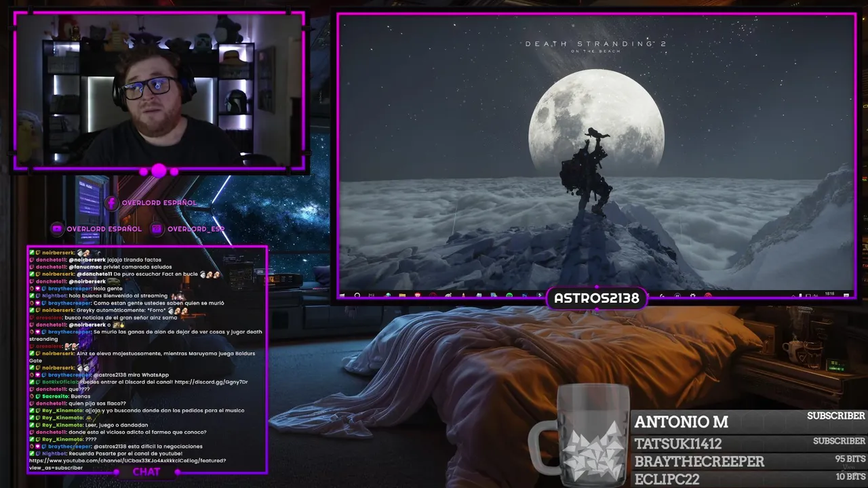Click the taskbar search magnifier icon
Screen dimensions: 868x488
[357, 296]
